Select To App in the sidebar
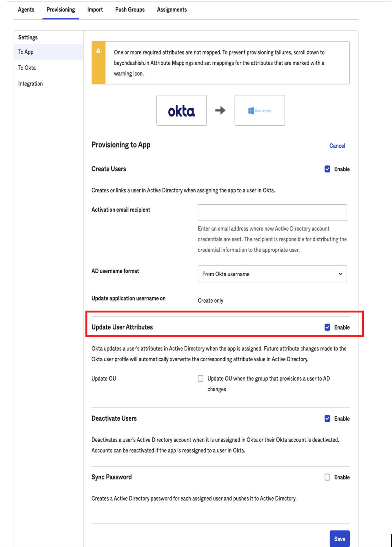Viewport: 392px width, 547px height. [x=26, y=52]
